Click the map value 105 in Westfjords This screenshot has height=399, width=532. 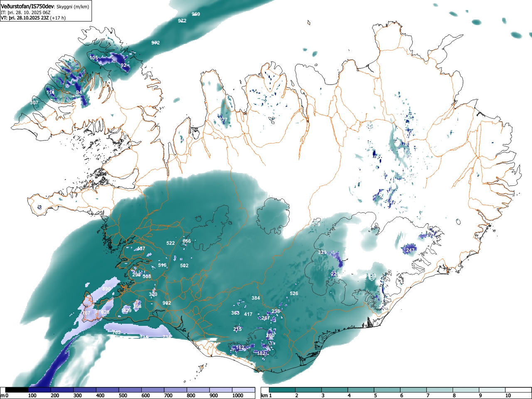click(94, 58)
